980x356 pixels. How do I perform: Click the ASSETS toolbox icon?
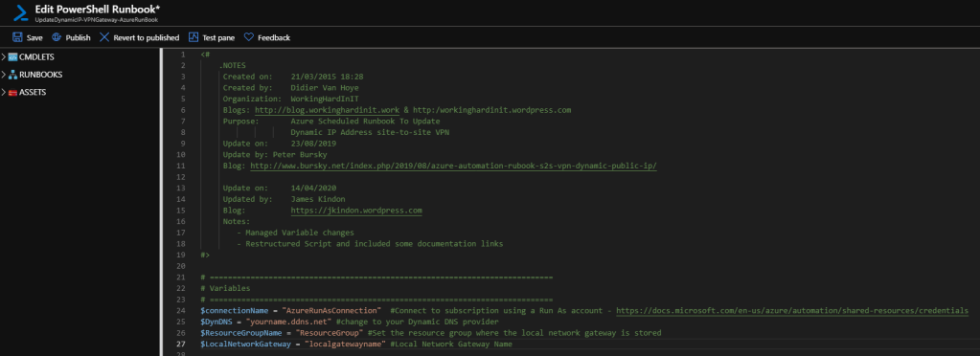(x=12, y=93)
